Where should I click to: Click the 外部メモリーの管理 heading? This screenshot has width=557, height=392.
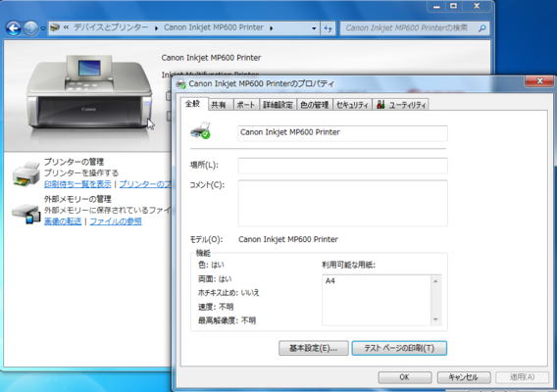coord(77,199)
